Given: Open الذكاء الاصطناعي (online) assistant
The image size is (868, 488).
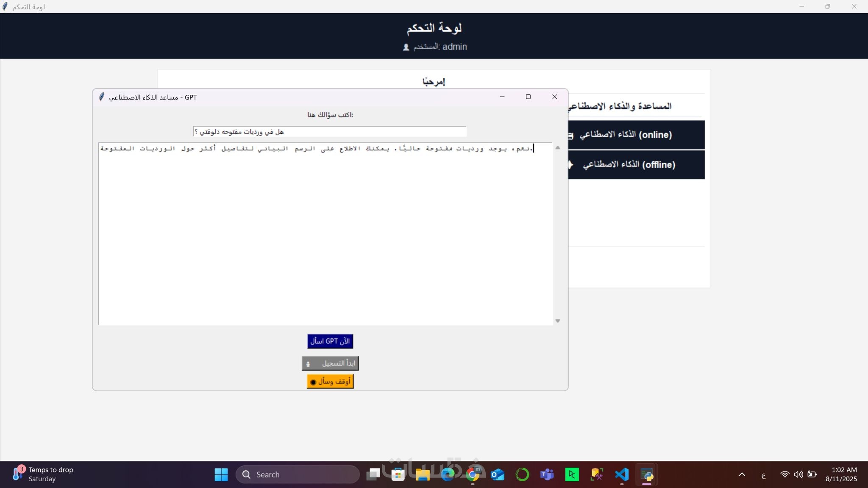Looking at the screenshot, I should pos(636,135).
